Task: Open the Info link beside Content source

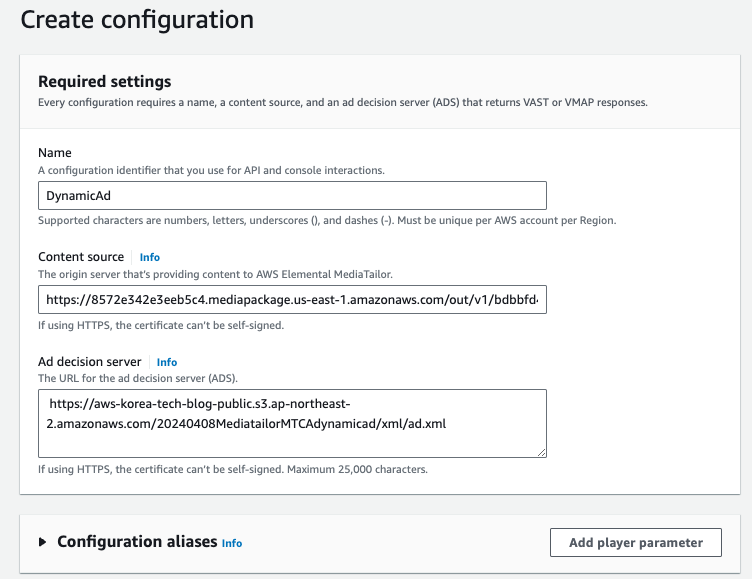Action: (x=149, y=257)
